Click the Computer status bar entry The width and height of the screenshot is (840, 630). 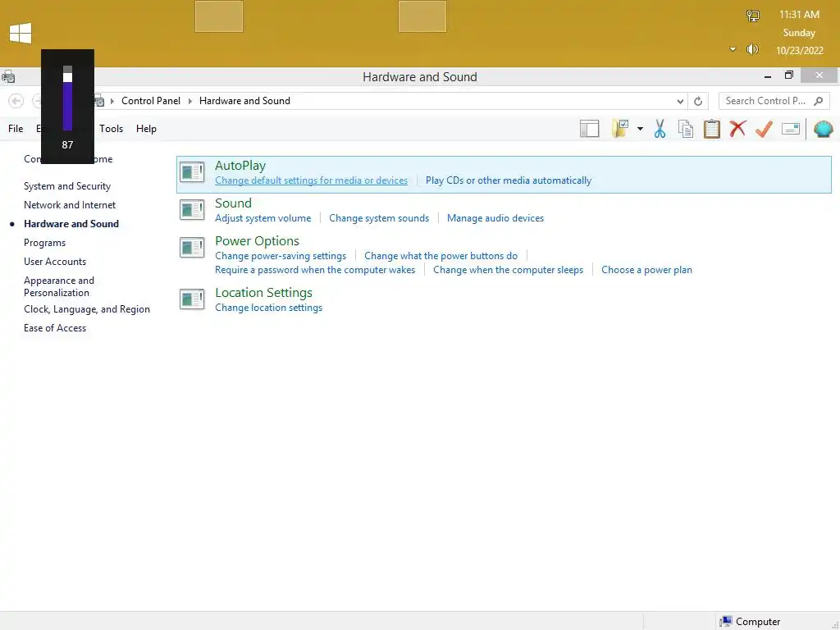(750, 622)
